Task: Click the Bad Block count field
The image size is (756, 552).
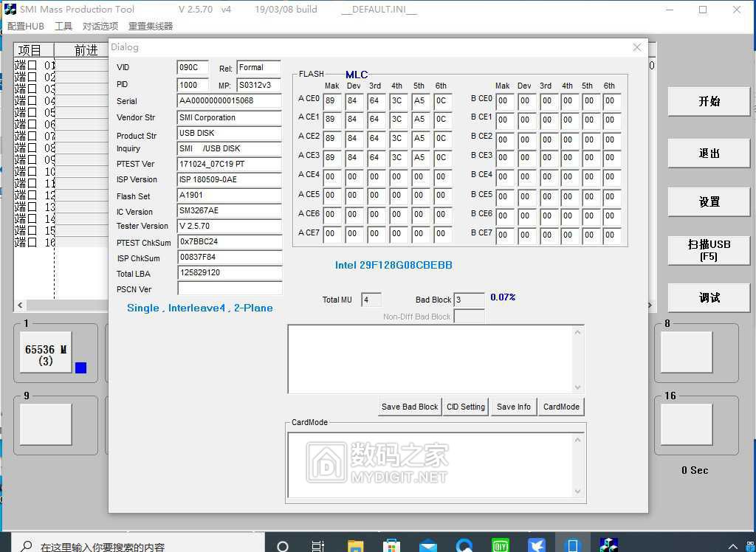Action: (469, 300)
